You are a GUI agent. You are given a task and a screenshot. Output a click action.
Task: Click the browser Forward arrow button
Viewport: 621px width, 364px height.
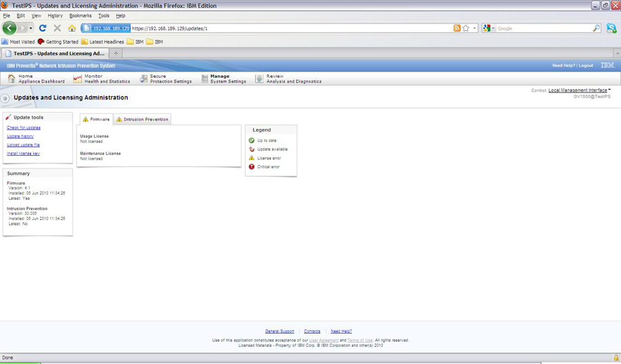pyautogui.click(x=22, y=28)
